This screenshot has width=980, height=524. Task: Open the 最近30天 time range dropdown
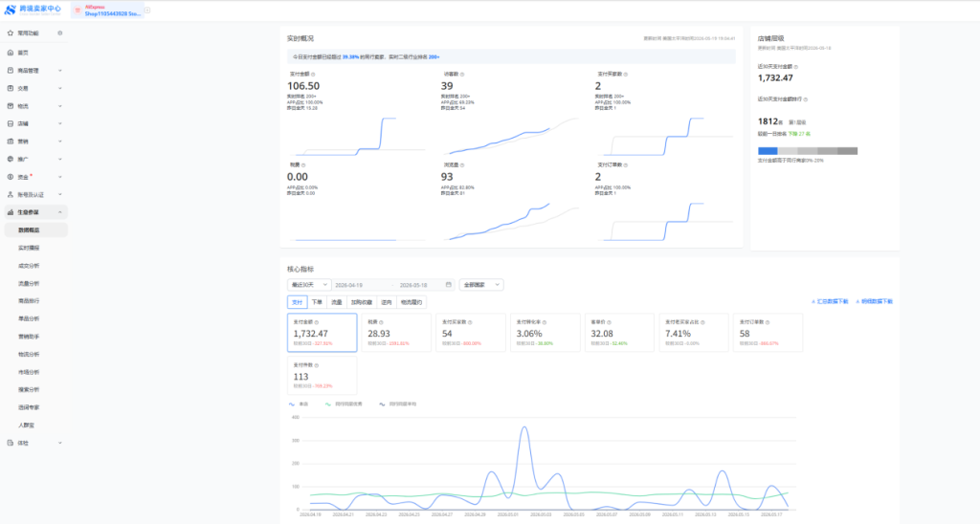click(x=309, y=285)
